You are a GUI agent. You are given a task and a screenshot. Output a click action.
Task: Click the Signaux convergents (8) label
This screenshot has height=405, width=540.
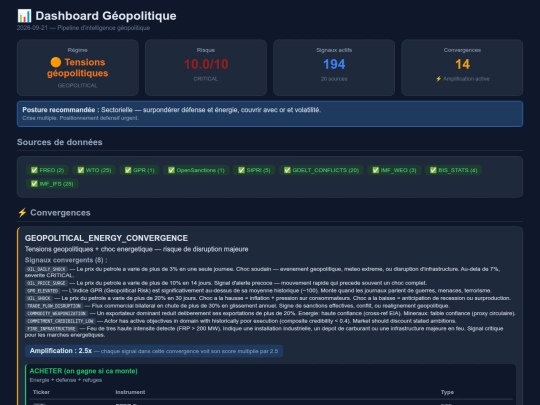click(x=66, y=260)
